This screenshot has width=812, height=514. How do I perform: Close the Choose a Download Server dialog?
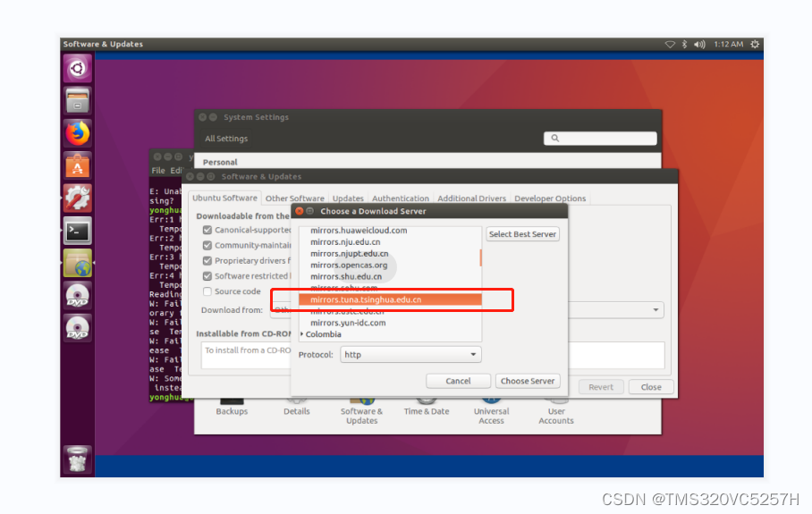pyautogui.click(x=300, y=211)
